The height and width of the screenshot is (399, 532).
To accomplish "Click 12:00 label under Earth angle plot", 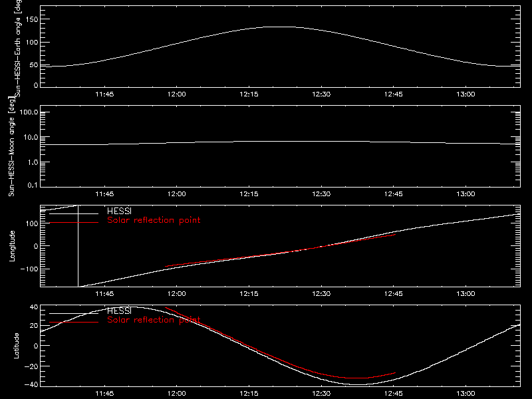I will pos(177,94).
